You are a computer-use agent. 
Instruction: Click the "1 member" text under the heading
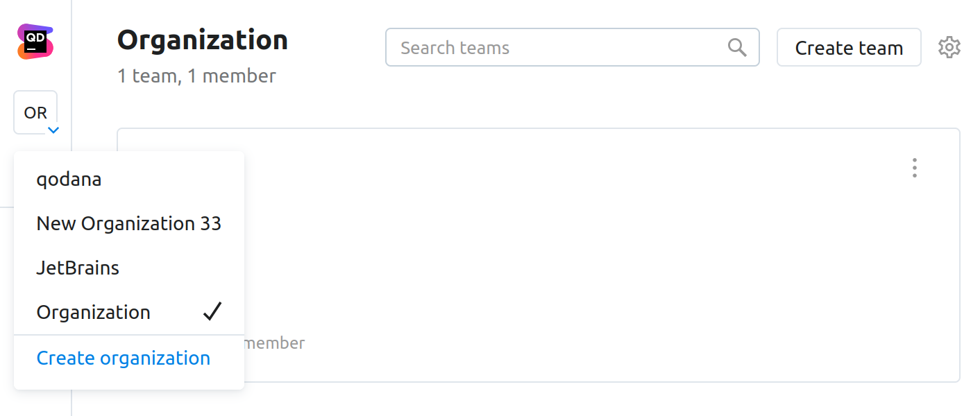pyautogui.click(x=231, y=76)
